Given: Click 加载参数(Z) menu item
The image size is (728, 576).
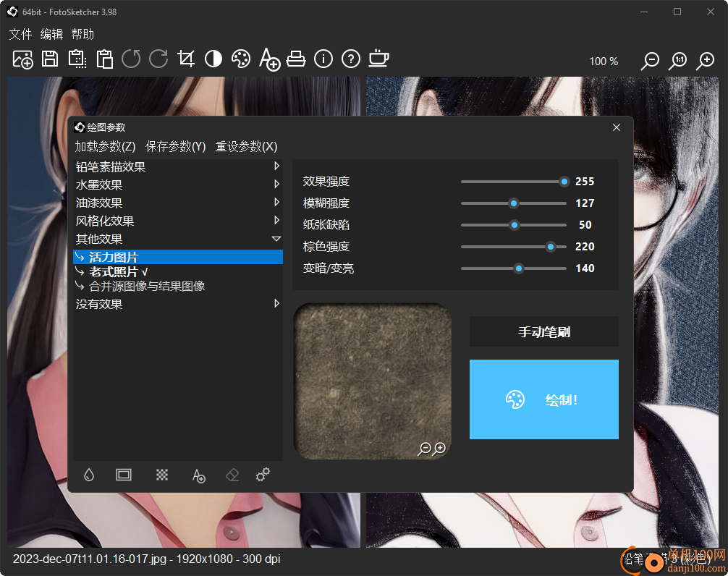Looking at the screenshot, I should click(106, 147).
